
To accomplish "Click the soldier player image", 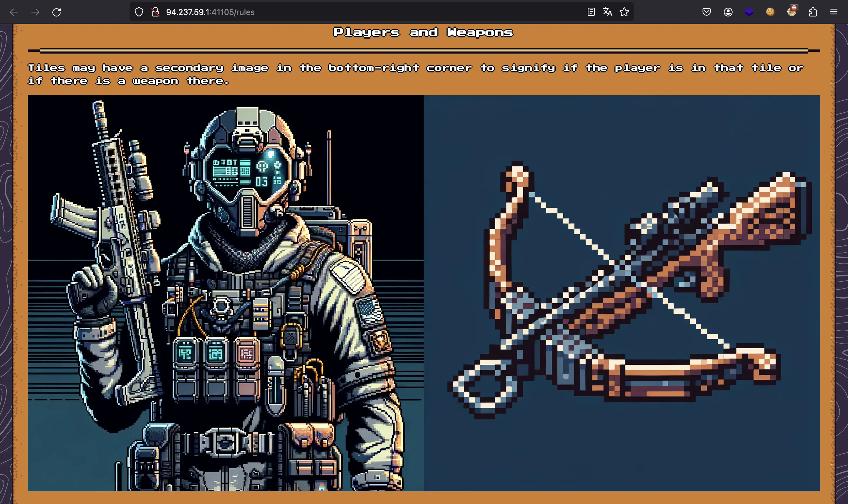I will click(226, 293).
